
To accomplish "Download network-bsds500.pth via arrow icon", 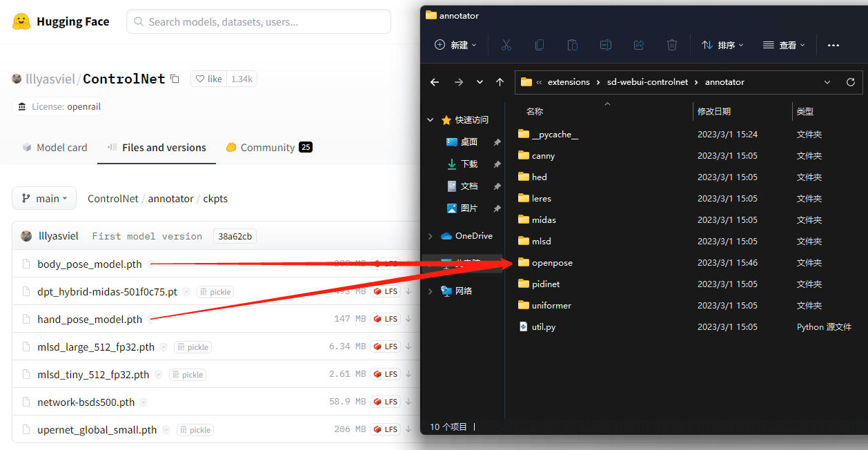I will point(408,402).
